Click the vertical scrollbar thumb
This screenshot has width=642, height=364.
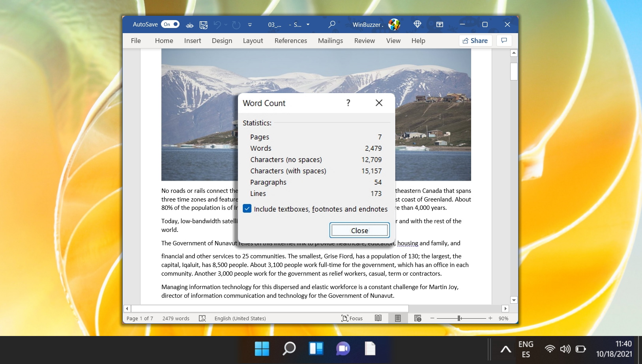[x=514, y=71]
